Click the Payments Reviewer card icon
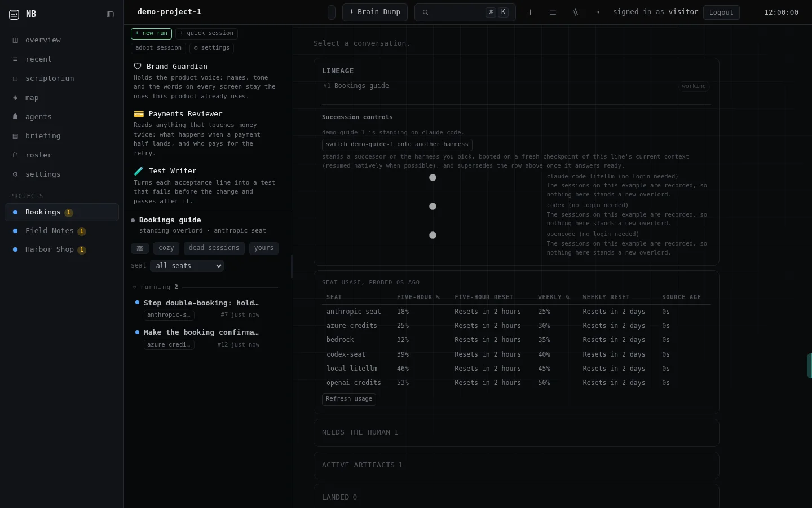Image resolution: width=812 pixels, height=508 pixels. pos(139,114)
